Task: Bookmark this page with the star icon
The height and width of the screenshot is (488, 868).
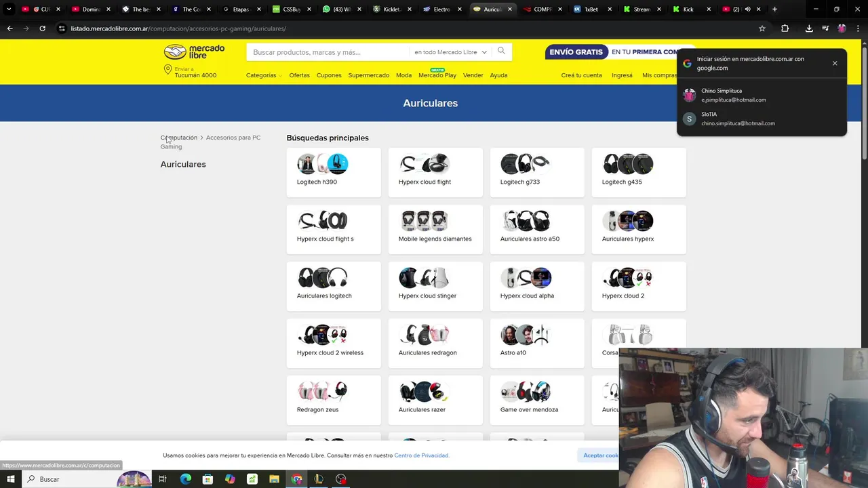Action: (x=762, y=28)
